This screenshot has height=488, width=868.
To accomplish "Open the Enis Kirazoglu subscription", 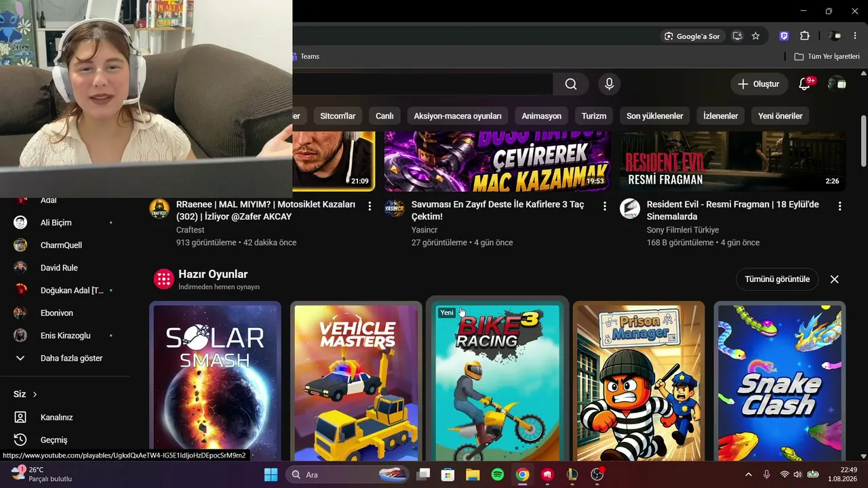I will pyautogui.click(x=64, y=335).
